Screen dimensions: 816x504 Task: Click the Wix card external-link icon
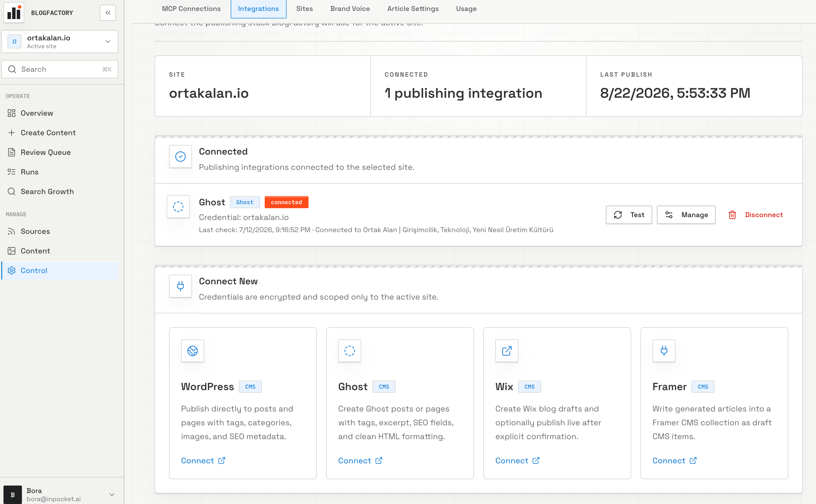pyautogui.click(x=507, y=351)
